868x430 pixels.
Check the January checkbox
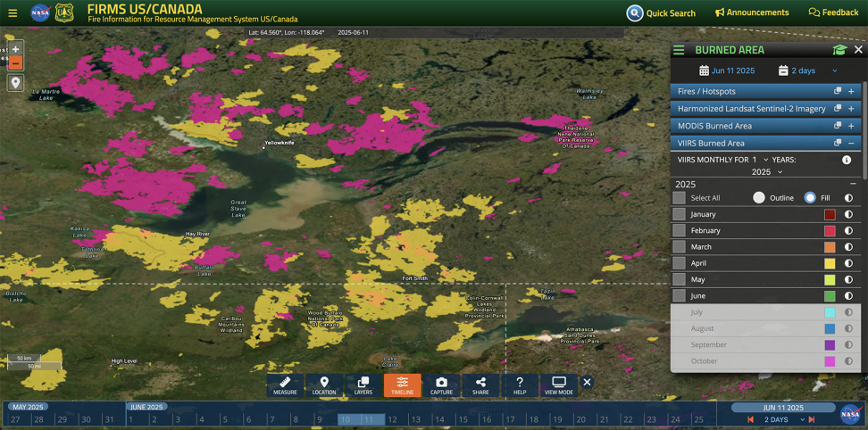(680, 214)
